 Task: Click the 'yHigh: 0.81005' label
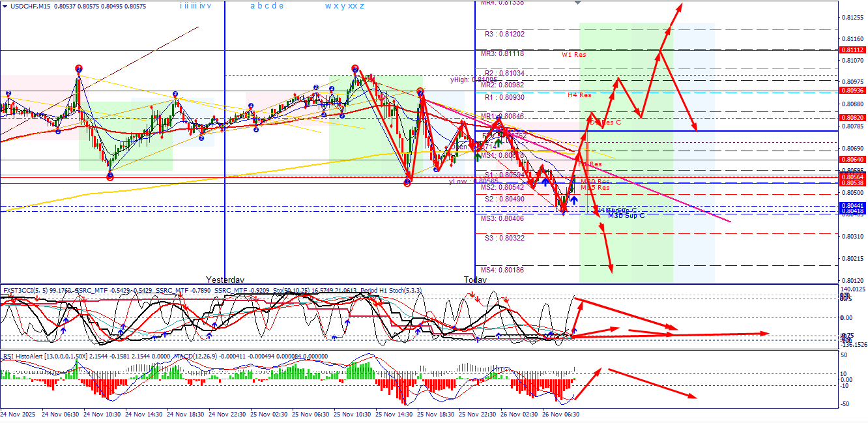pyautogui.click(x=473, y=80)
